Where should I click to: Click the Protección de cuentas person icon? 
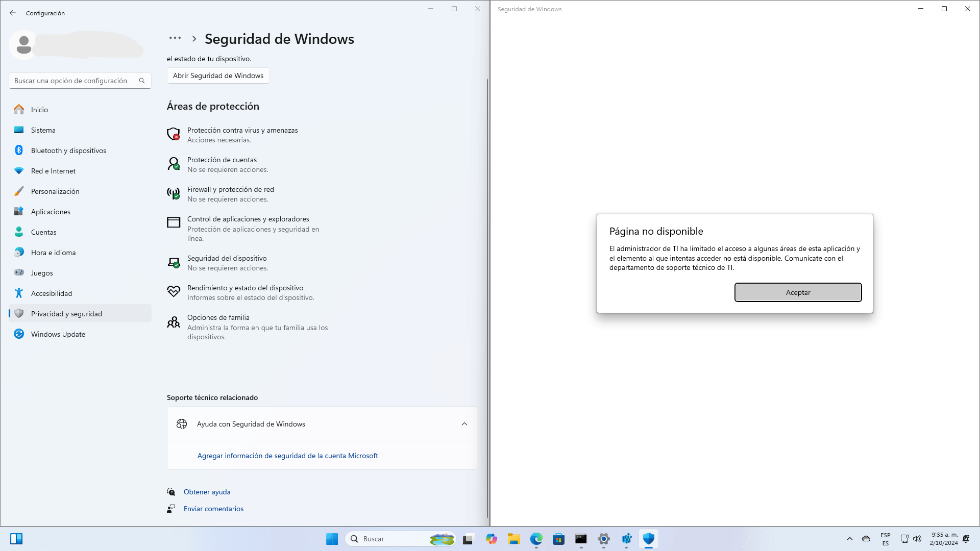(x=174, y=164)
